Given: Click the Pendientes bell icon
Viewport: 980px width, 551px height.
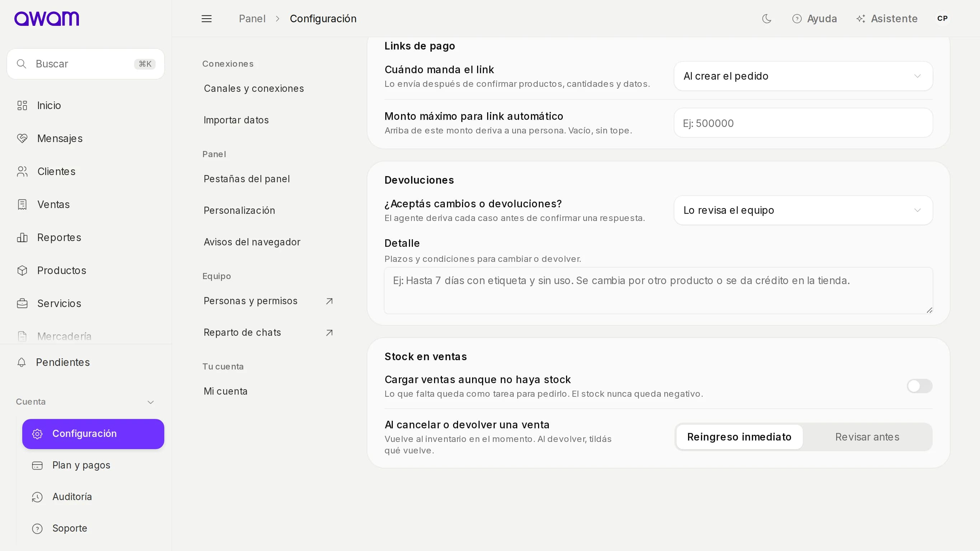Looking at the screenshot, I should click(x=22, y=362).
